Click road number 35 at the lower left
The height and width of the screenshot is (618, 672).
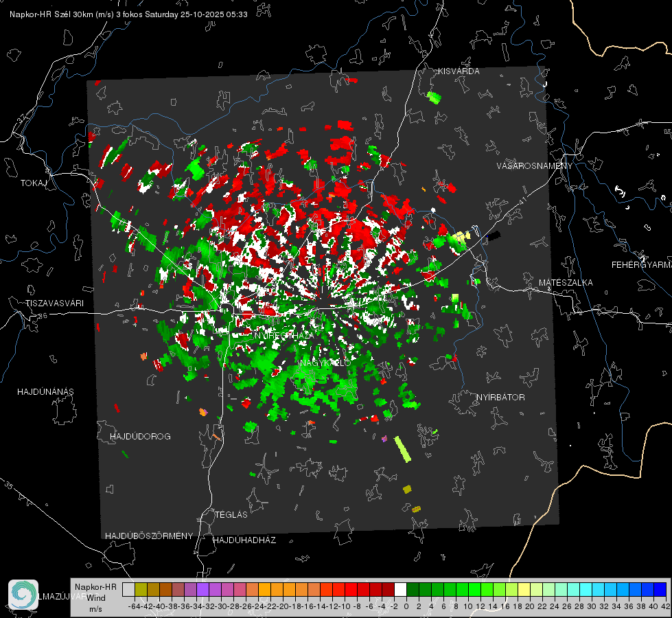9,485
